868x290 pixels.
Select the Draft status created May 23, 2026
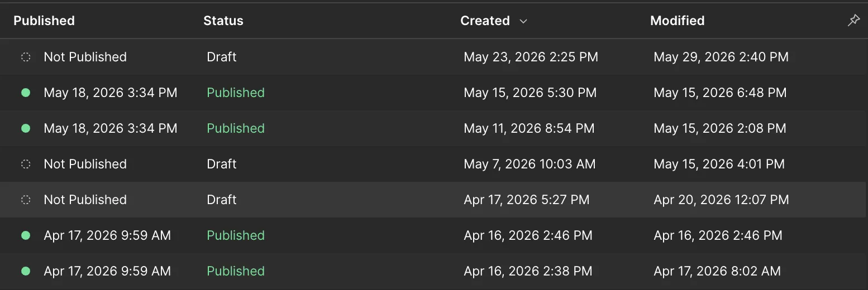coord(222,57)
